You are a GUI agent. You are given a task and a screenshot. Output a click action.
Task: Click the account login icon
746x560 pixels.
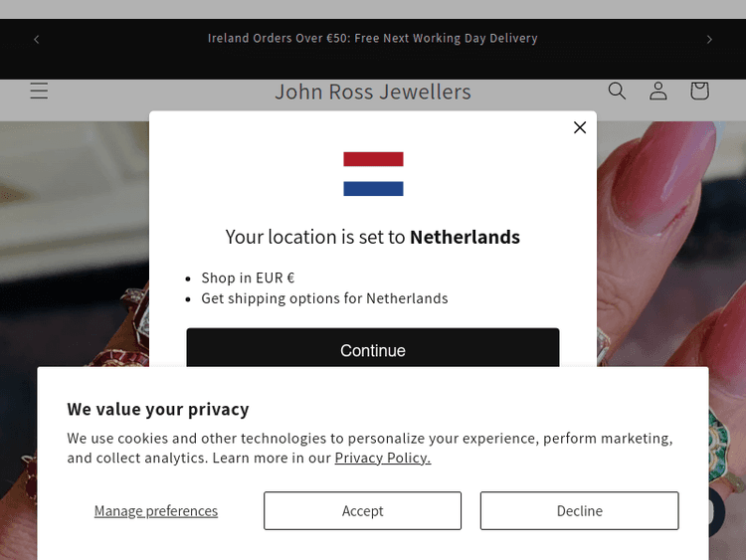[x=658, y=92]
